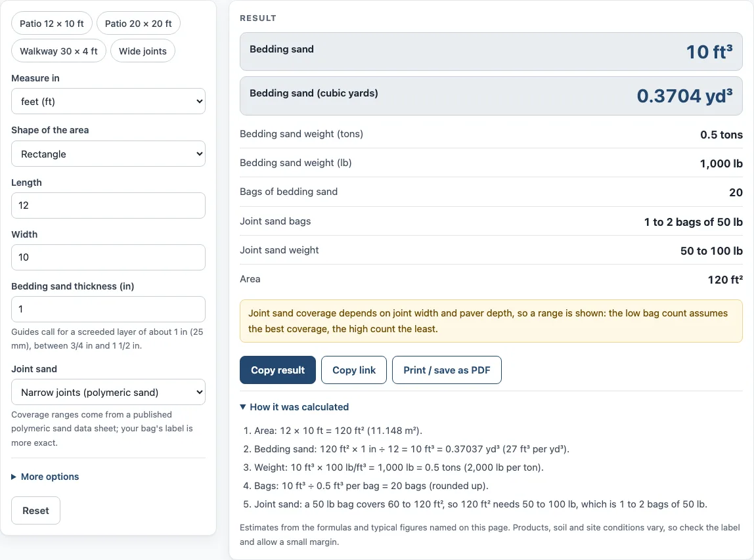
Task: Click the 'Joint sand bags' label
Action: [x=276, y=221]
